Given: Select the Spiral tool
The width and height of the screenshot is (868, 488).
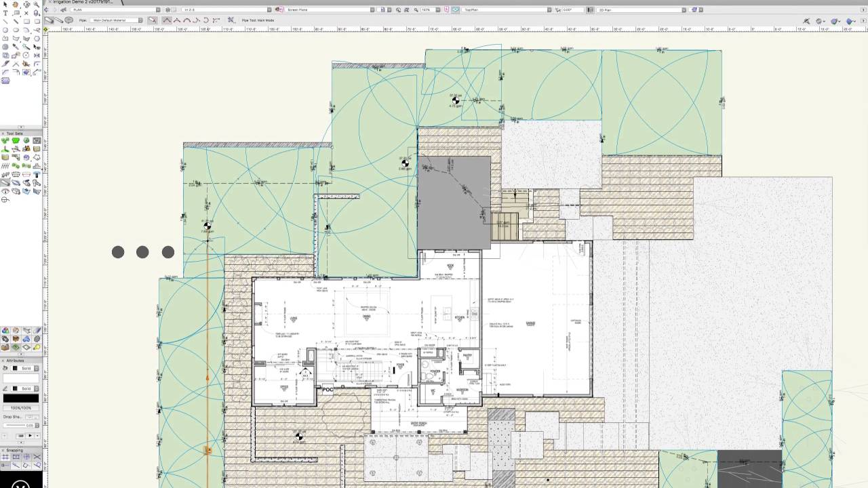Looking at the screenshot, I should pos(5,47).
